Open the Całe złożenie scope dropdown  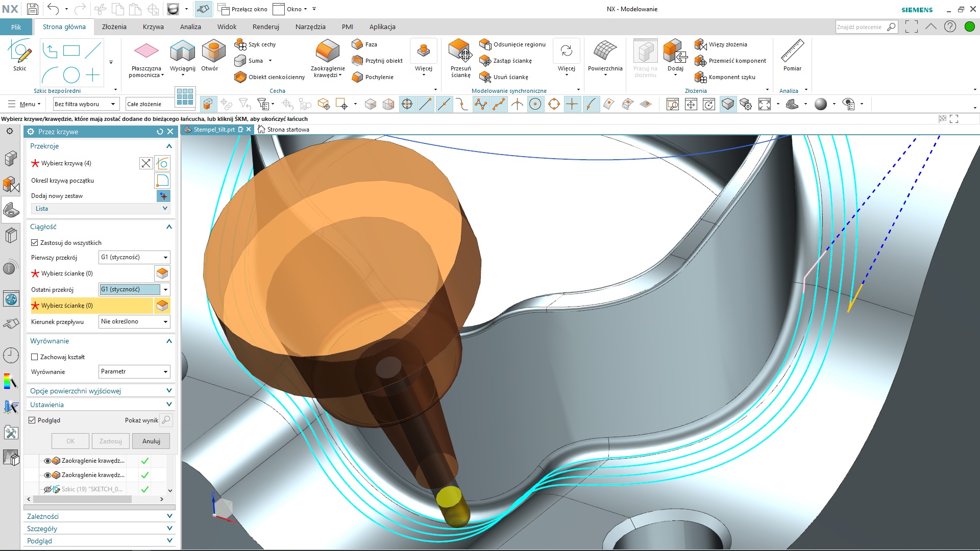(150, 104)
